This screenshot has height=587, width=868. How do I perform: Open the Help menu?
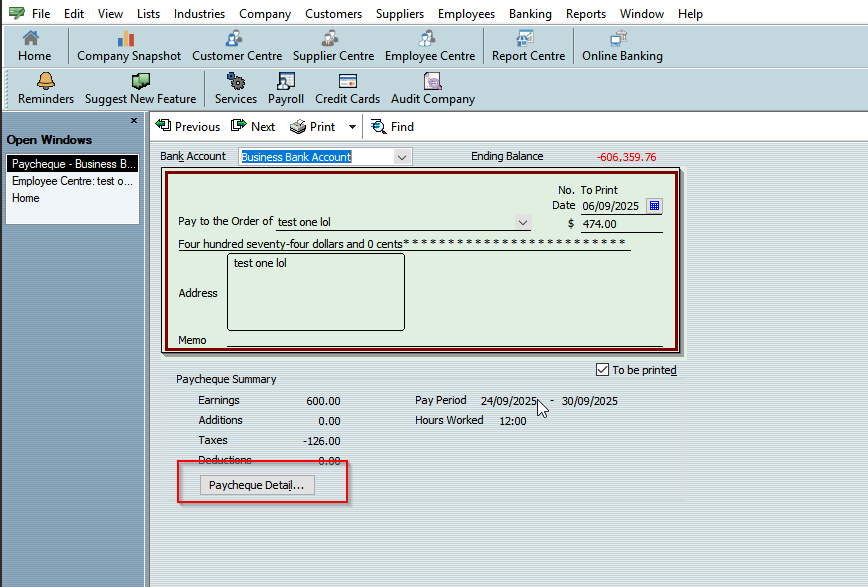click(x=690, y=13)
